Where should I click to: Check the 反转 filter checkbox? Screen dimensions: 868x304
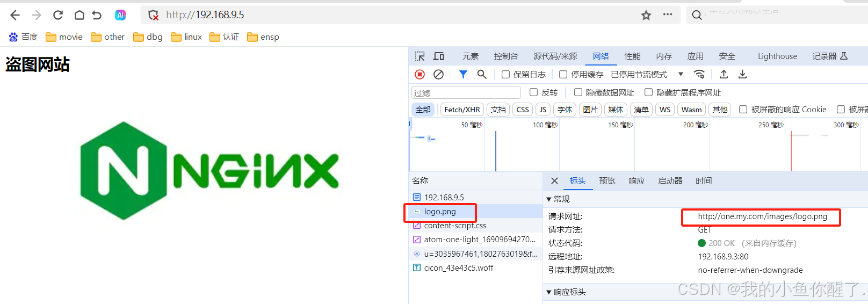point(533,92)
